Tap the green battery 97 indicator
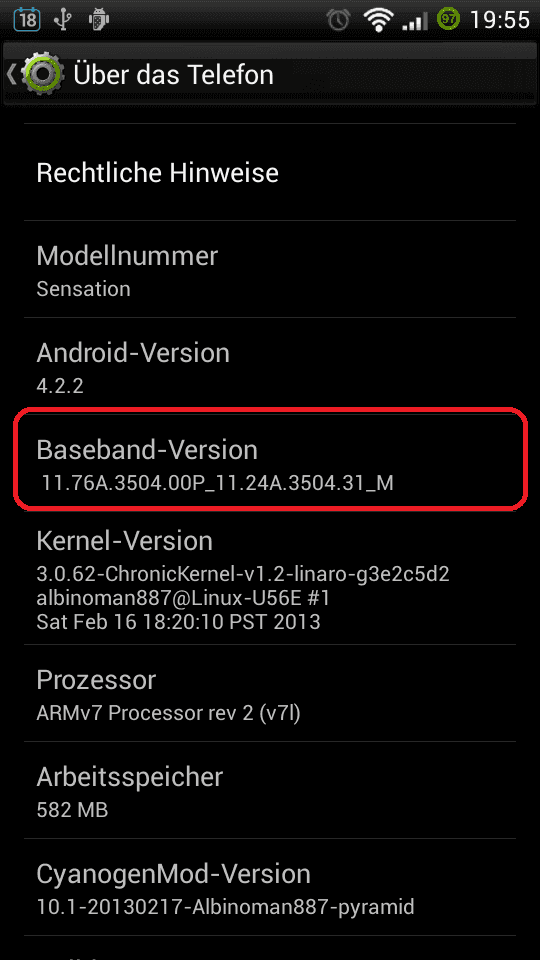This screenshot has width=540, height=960. (448, 20)
